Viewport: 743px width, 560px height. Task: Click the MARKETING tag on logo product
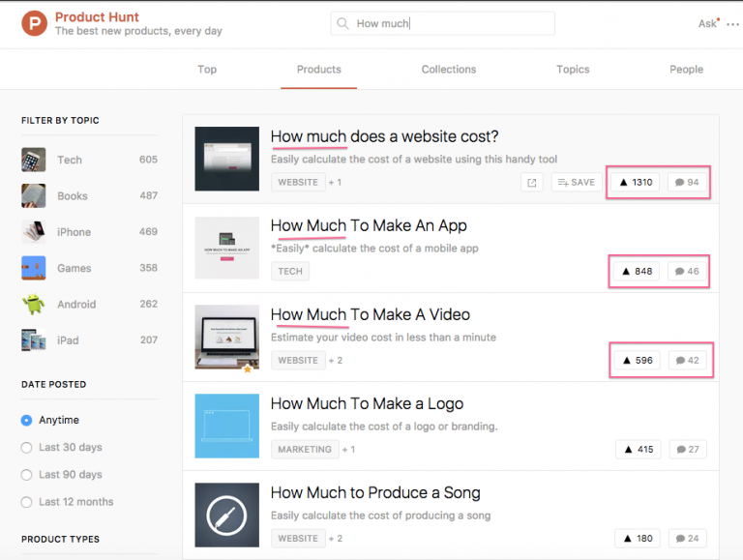304,450
